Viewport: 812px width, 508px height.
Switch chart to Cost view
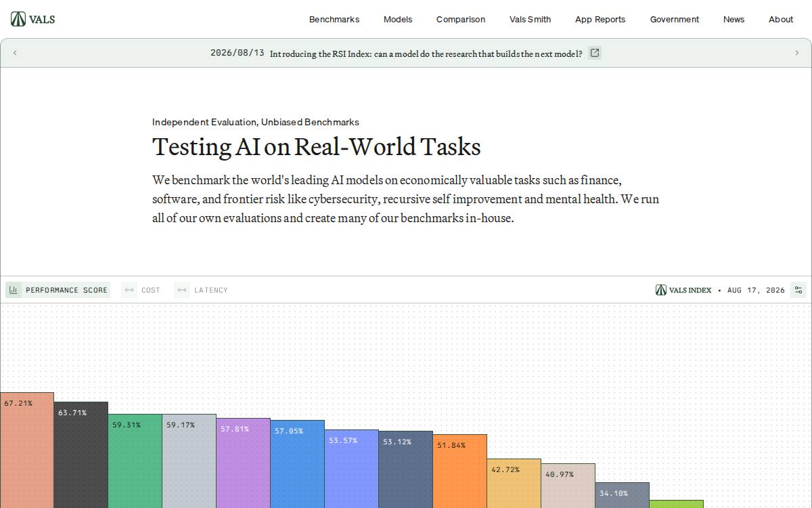pyautogui.click(x=142, y=290)
